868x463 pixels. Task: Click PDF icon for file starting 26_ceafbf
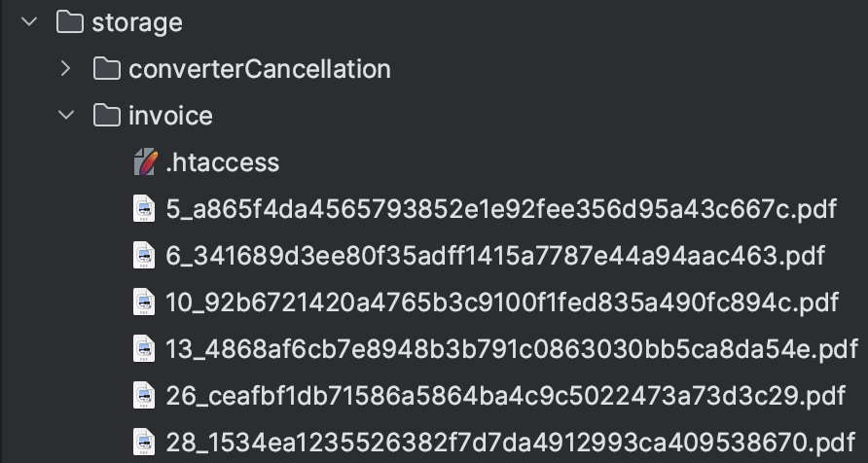(x=144, y=395)
